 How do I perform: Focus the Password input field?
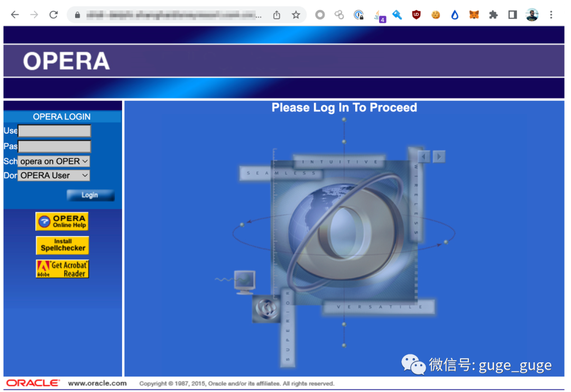click(54, 146)
